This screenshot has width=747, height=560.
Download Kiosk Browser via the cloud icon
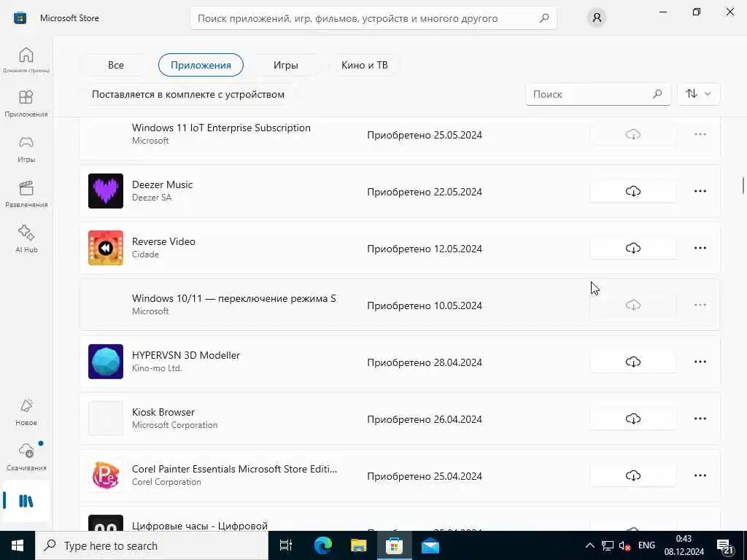click(x=632, y=419)
